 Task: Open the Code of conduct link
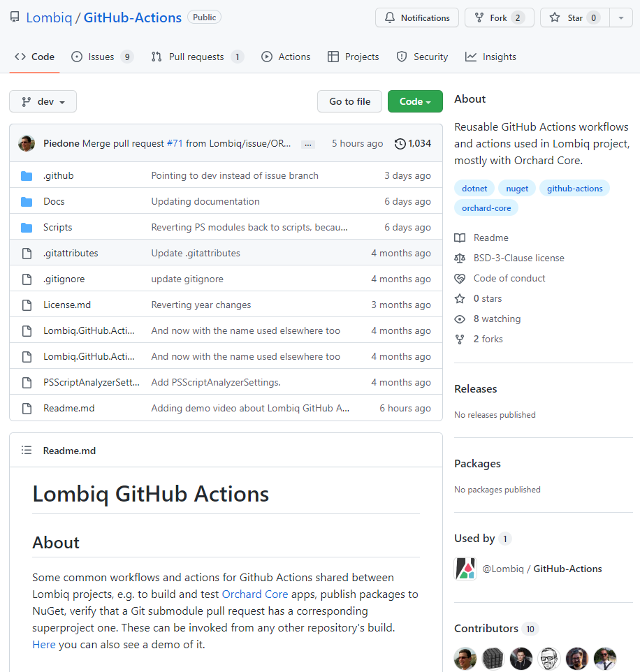(509, 278)
